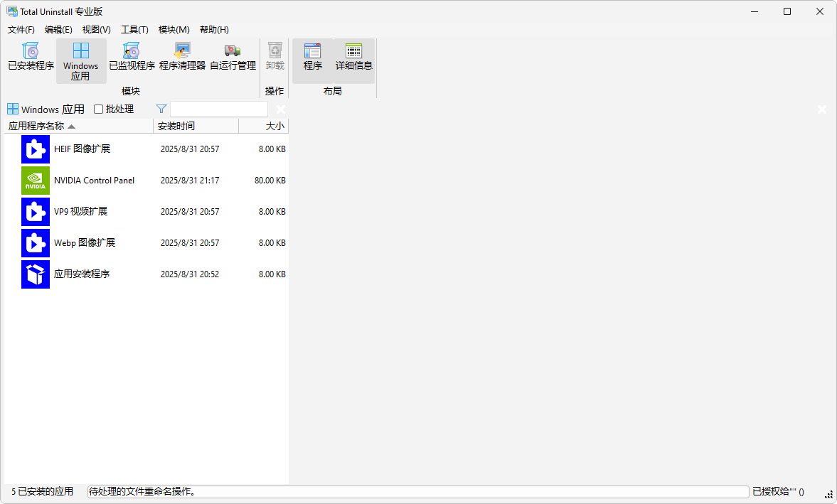Open the 帮助 menu
837x504 pixels.
pos(215,29)
